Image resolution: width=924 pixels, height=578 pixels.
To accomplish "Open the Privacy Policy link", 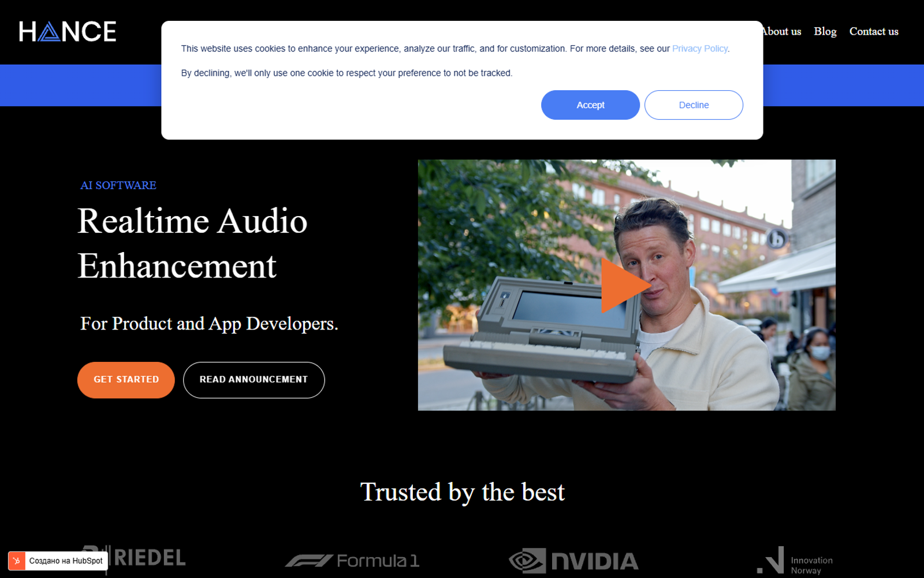I will 699,49.
